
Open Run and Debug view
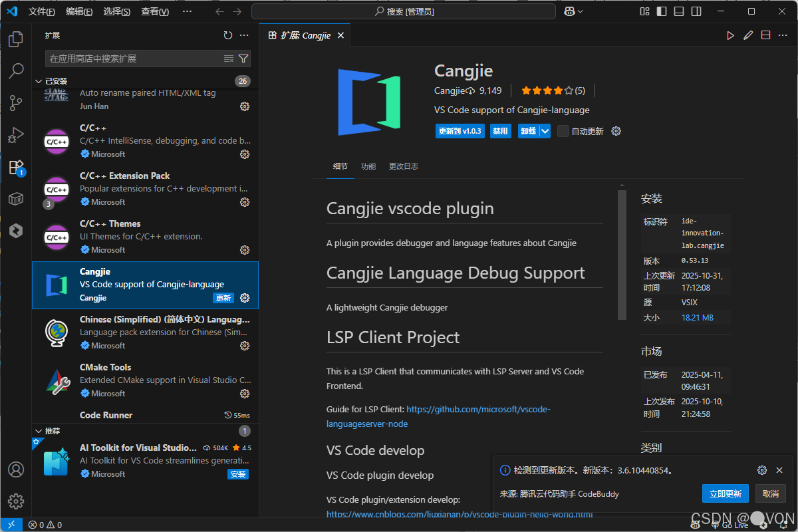[x=16, y=135]
